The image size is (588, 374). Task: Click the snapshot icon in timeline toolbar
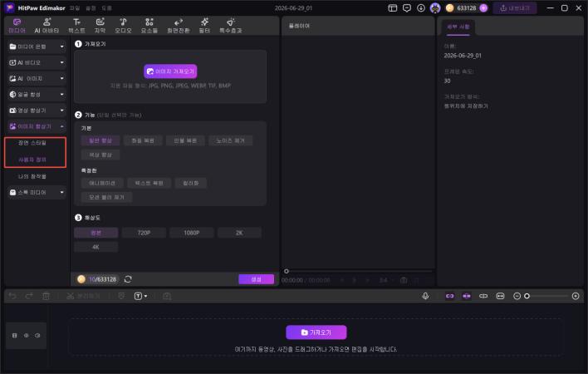click(x=167, y=296)
